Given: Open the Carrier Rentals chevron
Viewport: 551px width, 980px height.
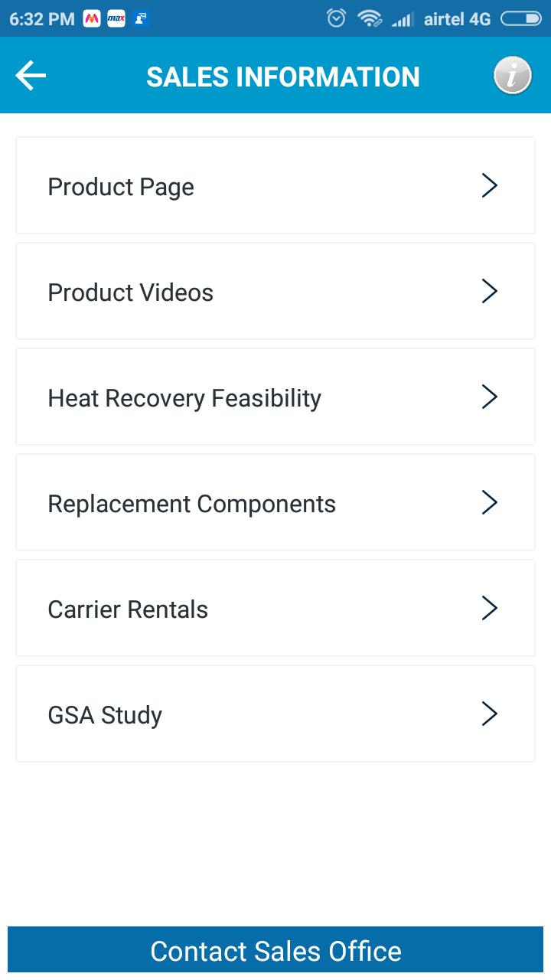Looking at the screenshot, I should coord(490,609).
